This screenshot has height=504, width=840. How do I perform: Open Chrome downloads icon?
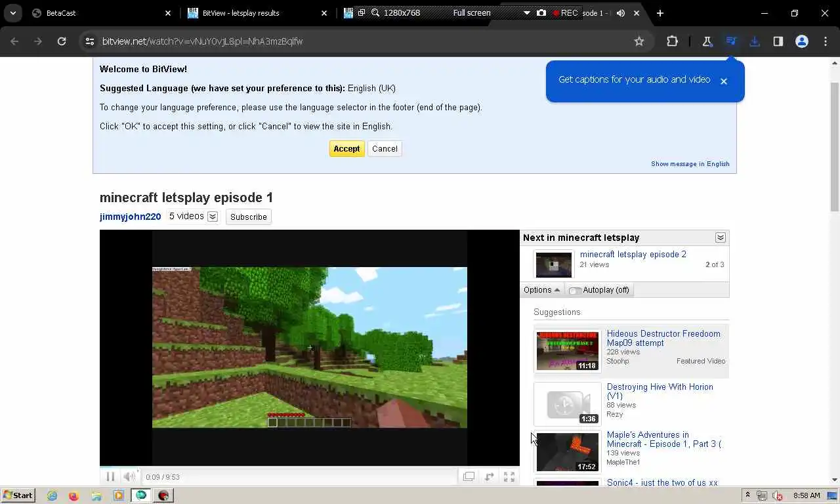pyautogui.click(x=755, y=41)
